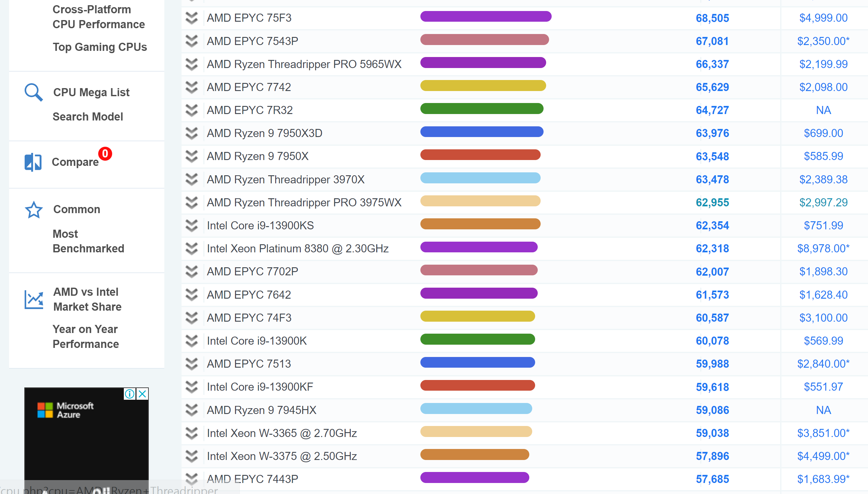
Task: Click green bar for Core i9-13900K
Action: 478,339
